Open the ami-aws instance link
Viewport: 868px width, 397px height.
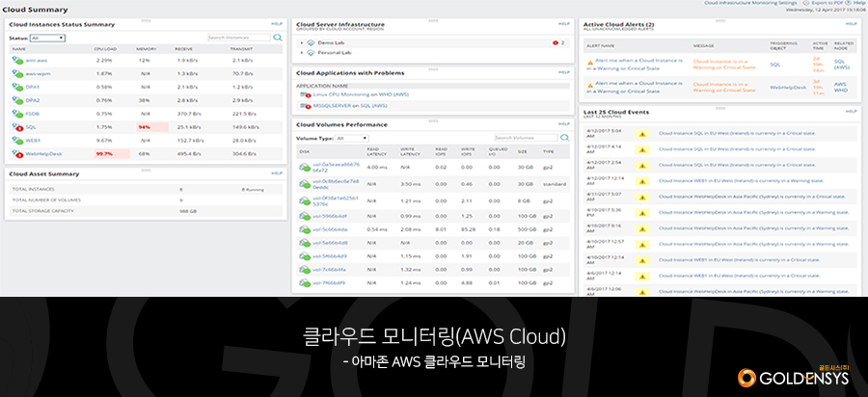pyautogui.click(x=35, y=61)
